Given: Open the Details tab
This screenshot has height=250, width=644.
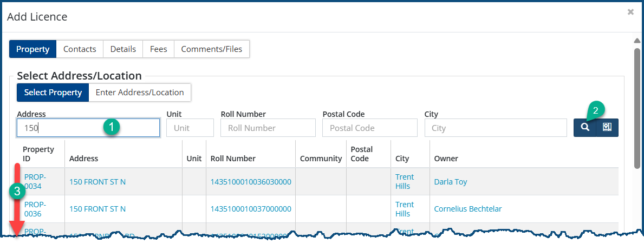Looking at the screenshot, I should [x=123, y=49].
